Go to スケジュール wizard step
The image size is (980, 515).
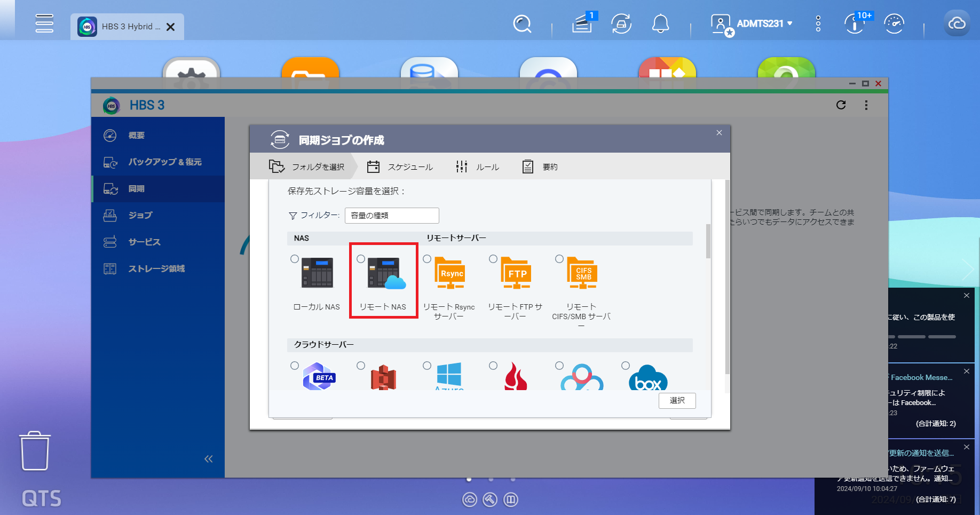400,167
